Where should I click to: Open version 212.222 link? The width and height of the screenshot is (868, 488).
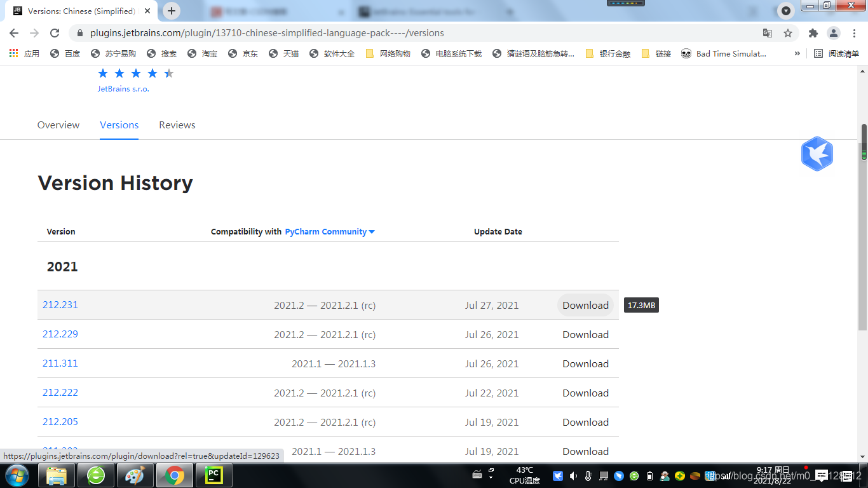[x=60, y=393]
